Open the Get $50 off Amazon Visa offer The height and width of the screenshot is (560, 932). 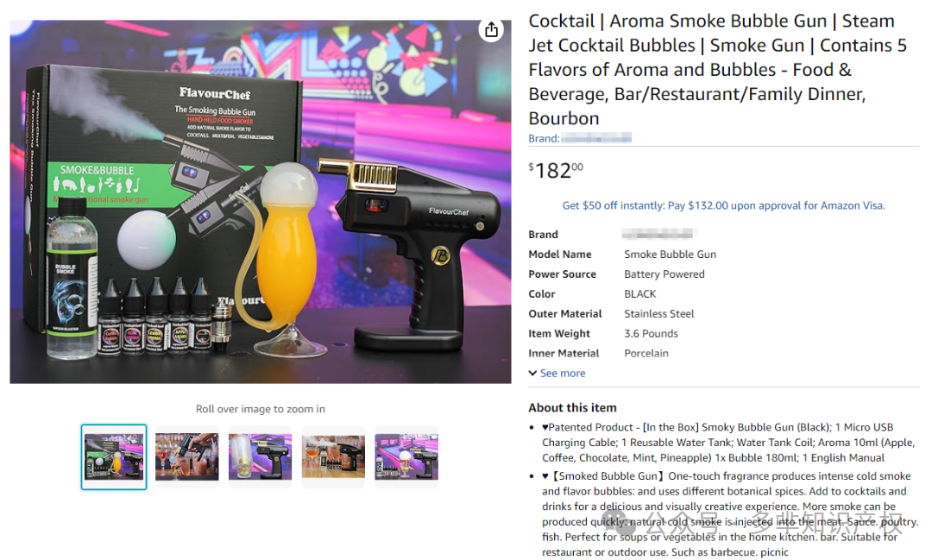click(x=723, y=205)
